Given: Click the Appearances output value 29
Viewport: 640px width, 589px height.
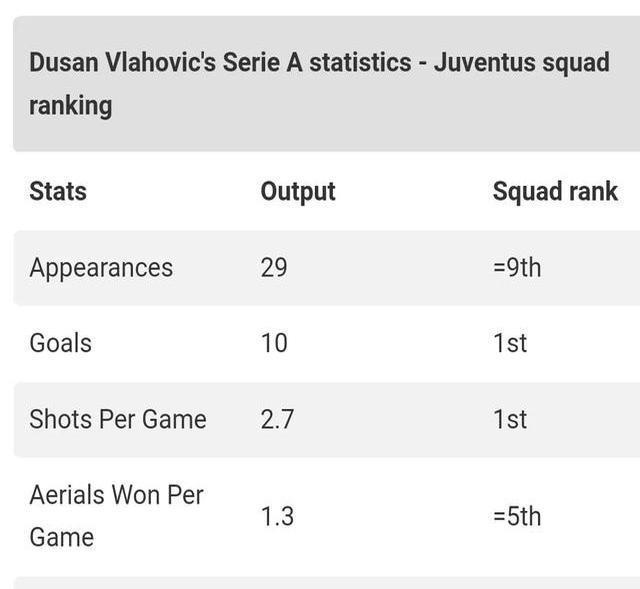Looking at the screenshot, I should pos(274,268).
